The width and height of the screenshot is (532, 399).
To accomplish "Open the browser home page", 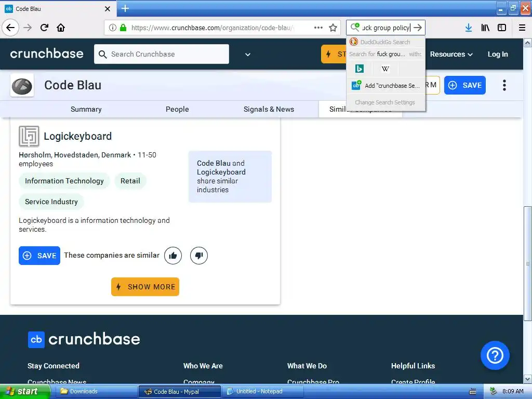I will (61, 28).
